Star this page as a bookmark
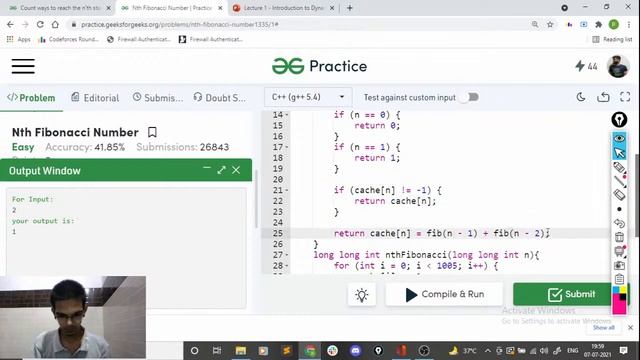The height and width of the screenshot is (360, 640). pyautogui.click(x=550, y=24)
